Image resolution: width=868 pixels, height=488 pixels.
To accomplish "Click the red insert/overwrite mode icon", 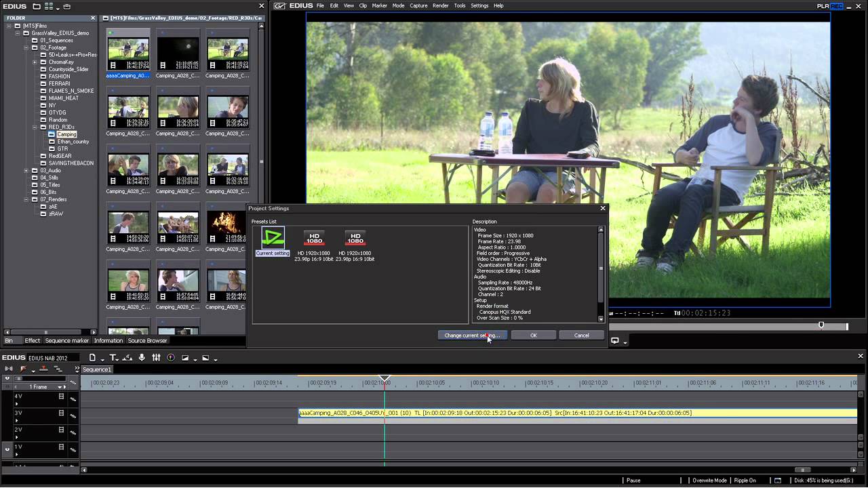I will [22, 369].
